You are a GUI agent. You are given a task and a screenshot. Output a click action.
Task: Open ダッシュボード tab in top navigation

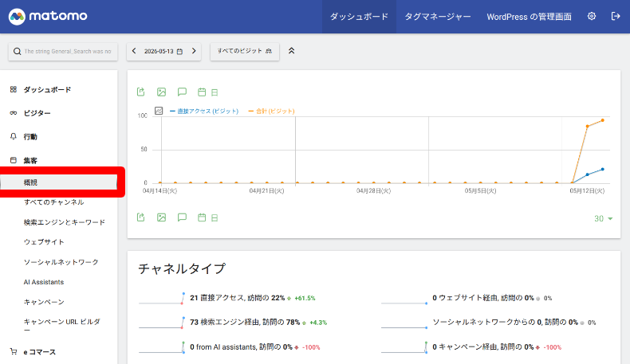click(359, 17)
